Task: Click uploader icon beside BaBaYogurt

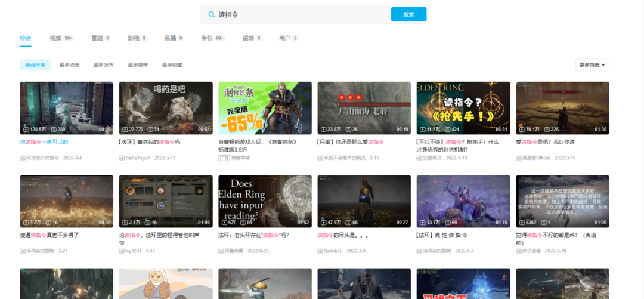Action: point(122,158)
